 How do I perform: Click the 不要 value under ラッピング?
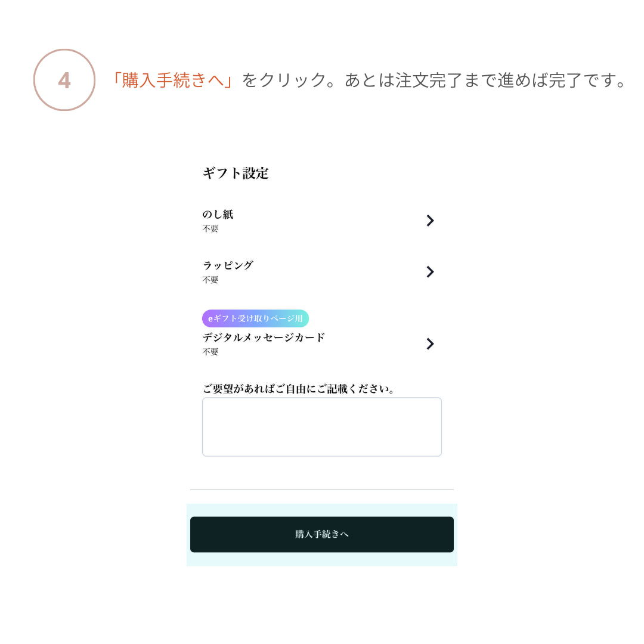pos(210,280)
